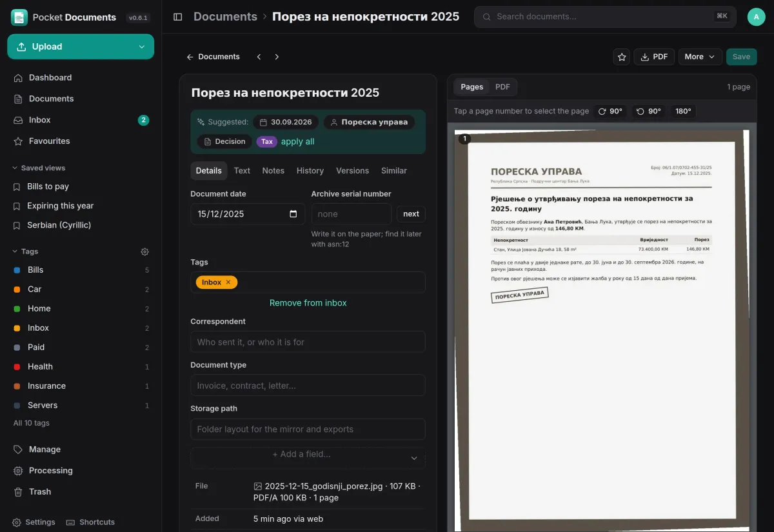Open the Inbox sidebar item
The image size is (774, 532).
[81, 120]
